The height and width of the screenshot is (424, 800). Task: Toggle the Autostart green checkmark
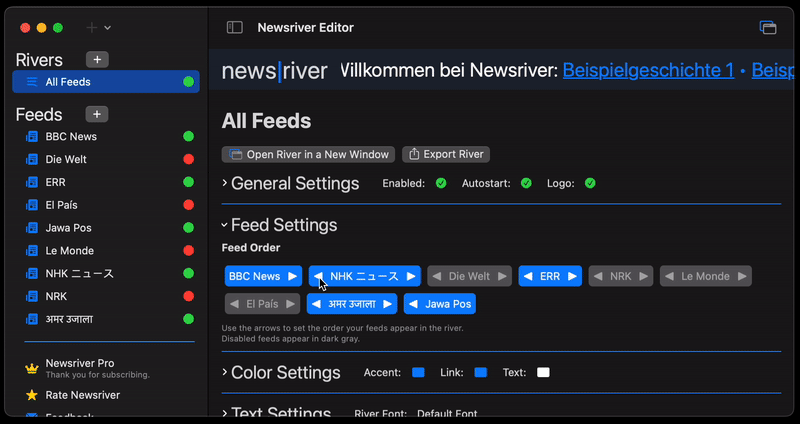526,183
